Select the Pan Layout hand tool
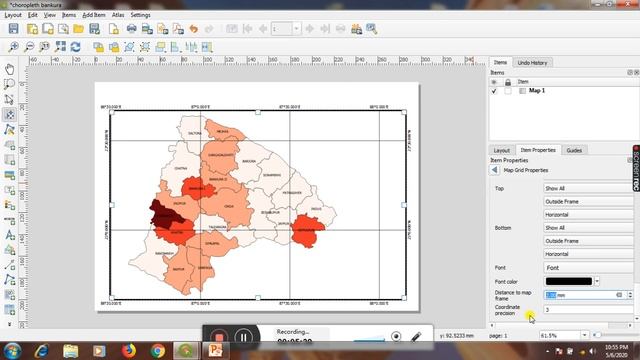 9,69
